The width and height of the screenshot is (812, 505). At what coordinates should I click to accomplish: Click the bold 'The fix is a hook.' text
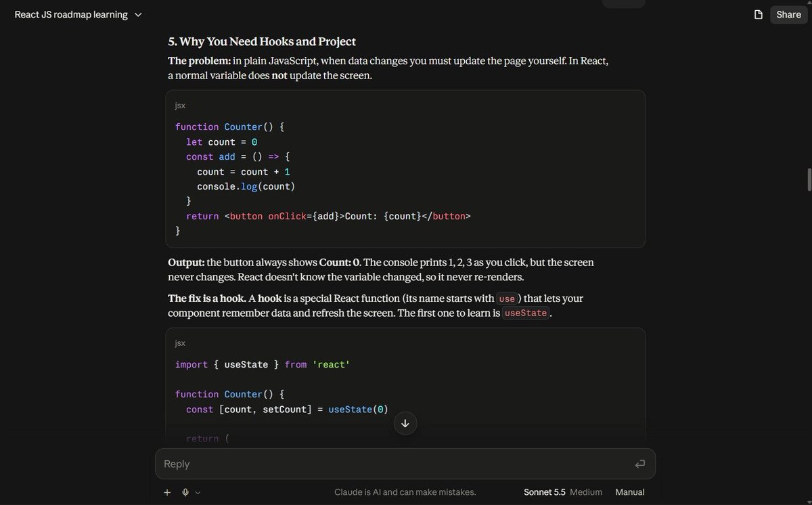click(207, 299)
